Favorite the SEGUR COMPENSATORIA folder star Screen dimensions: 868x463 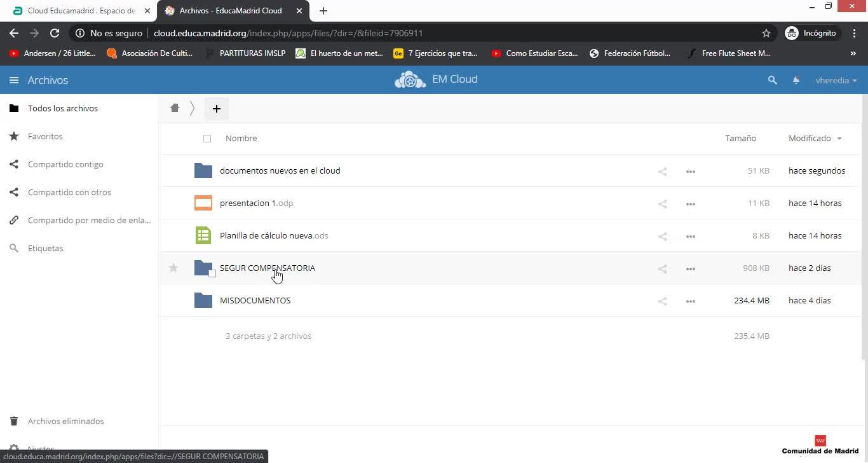(173, 268)
